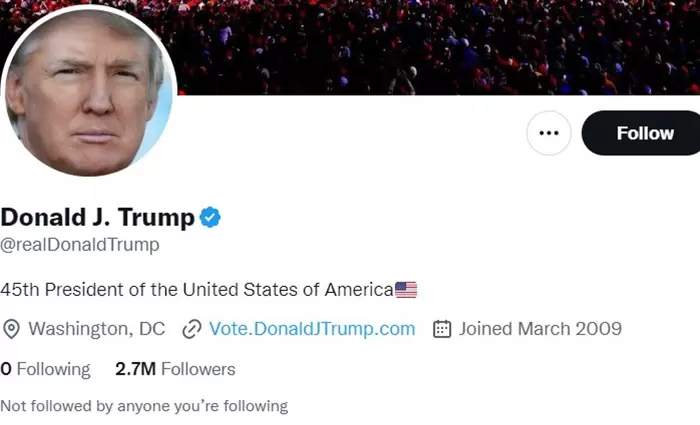Viewport: 700px width, 425px height.
Task: Open the crowd header banner image
Action: (x=430, y=45)
